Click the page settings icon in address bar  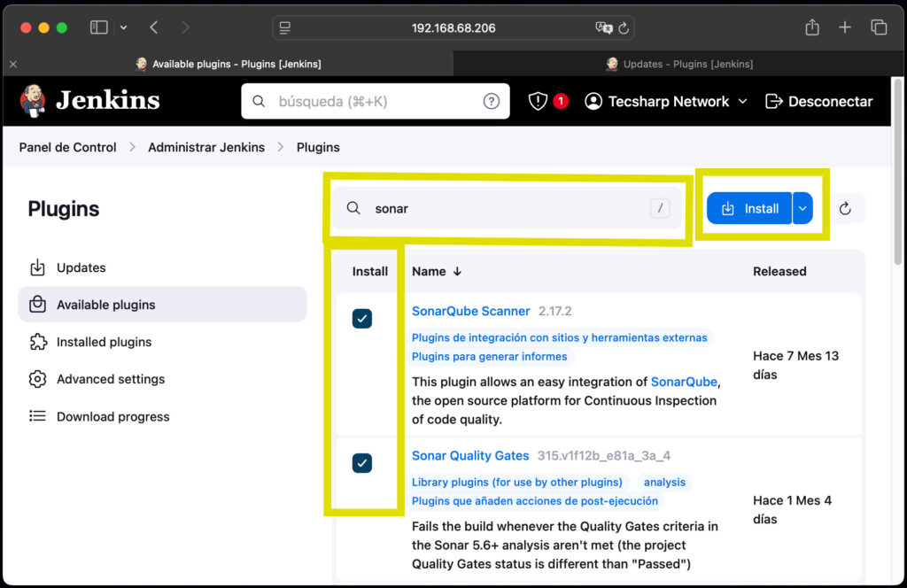tap(284, 27)
